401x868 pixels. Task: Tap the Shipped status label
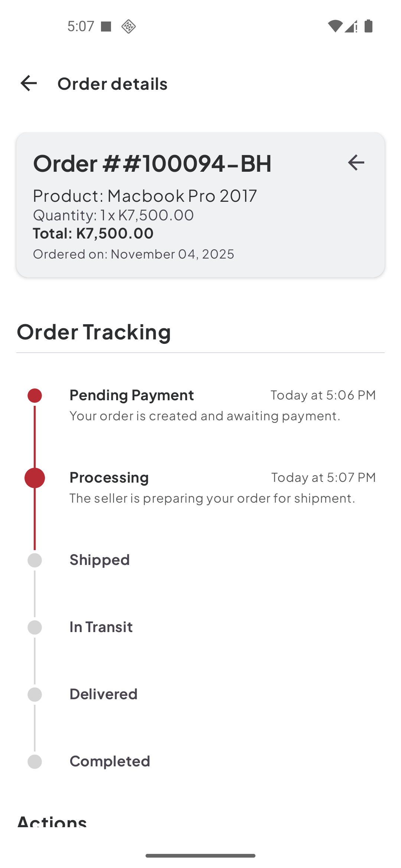pos(100,560)
